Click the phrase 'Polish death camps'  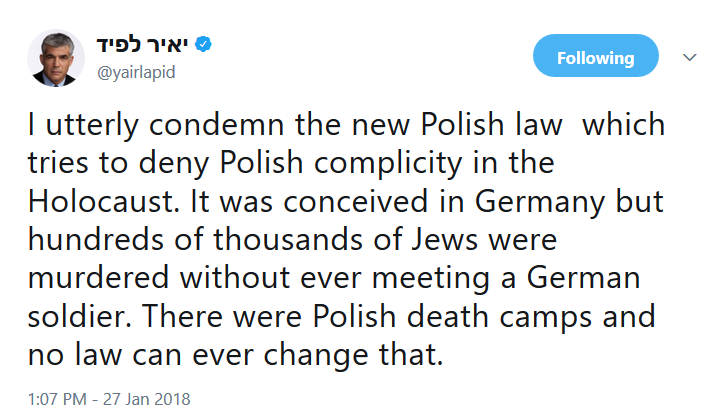452,317
